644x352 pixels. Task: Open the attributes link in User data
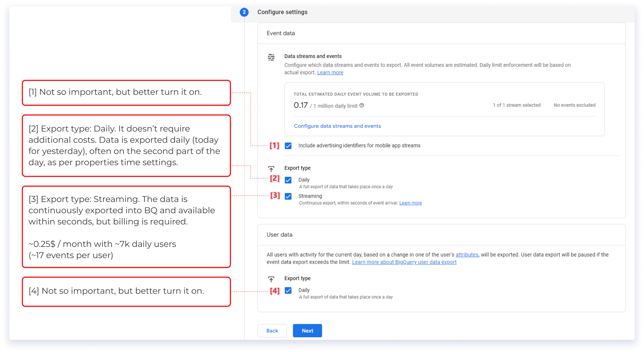click(467, 255)
